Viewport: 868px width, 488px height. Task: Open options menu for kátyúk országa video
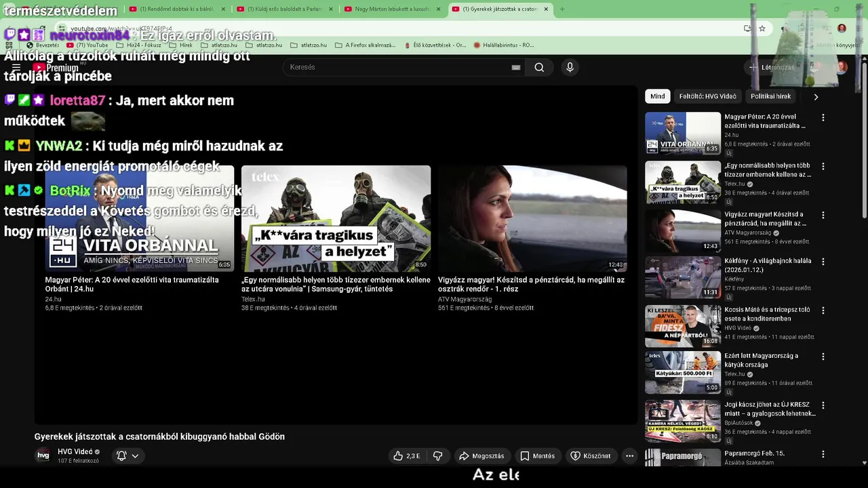[823, 356]
